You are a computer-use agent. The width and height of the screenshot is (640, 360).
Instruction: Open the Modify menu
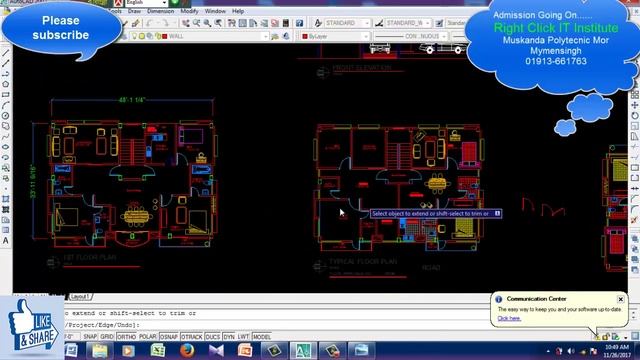coord(189,11)
